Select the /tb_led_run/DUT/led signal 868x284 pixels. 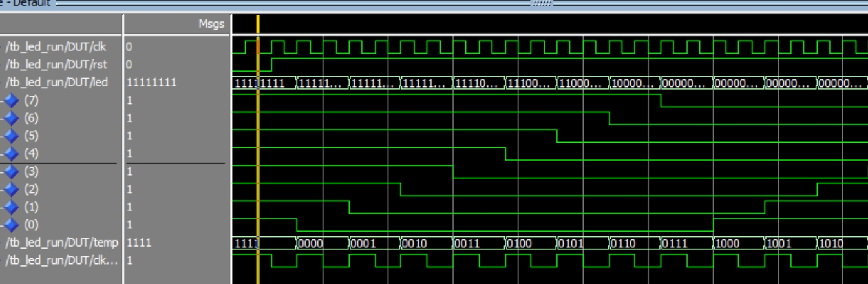pos(56,83)
